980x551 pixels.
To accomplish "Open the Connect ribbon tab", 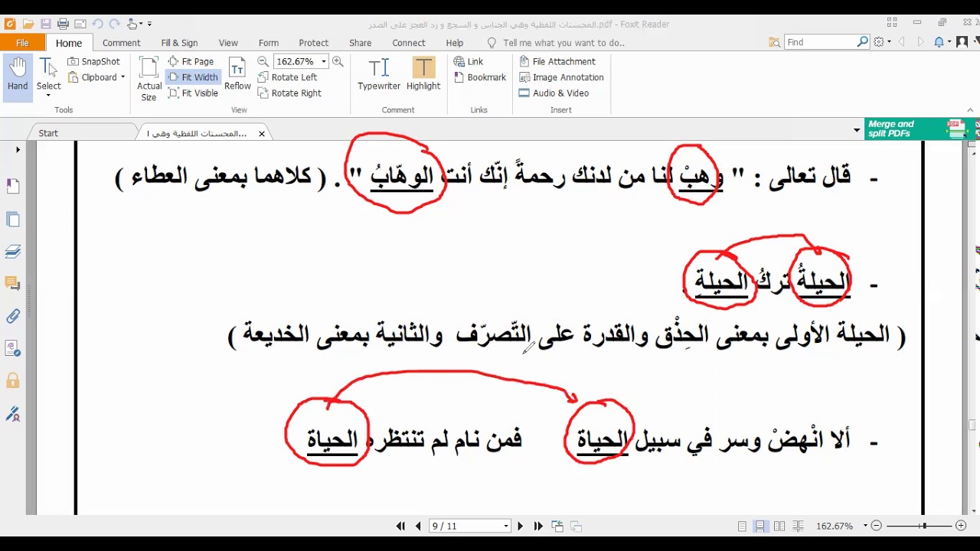I will click(409, 43).
